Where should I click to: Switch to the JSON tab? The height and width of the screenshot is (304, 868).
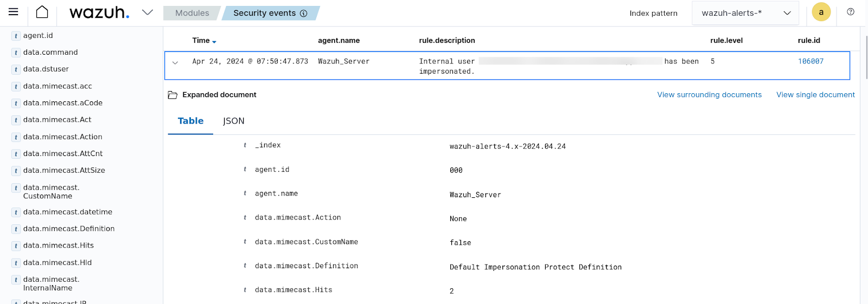tap(233, 121)
